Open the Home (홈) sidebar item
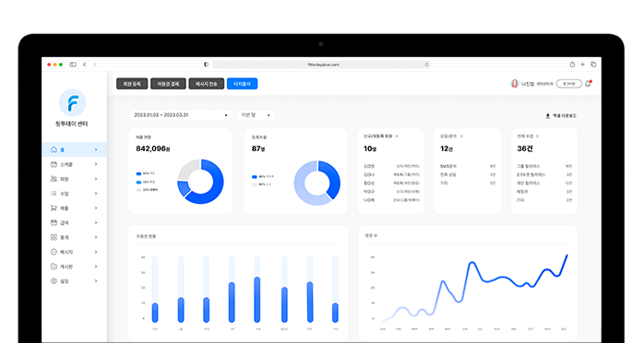Screen dimensions: 644x343 coord(75,149)
